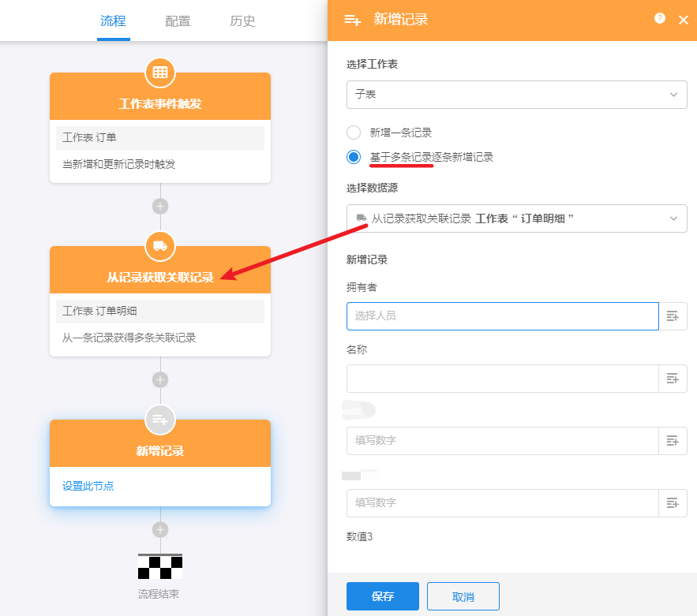Click the 设置此节点 link

pyautogui.click(x=88, y=486)
